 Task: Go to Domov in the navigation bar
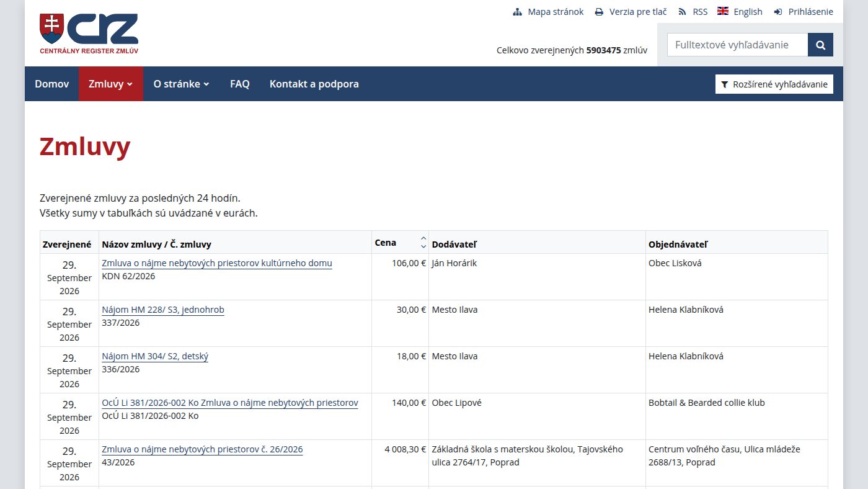pyautogui.click(x=51, y=84)
